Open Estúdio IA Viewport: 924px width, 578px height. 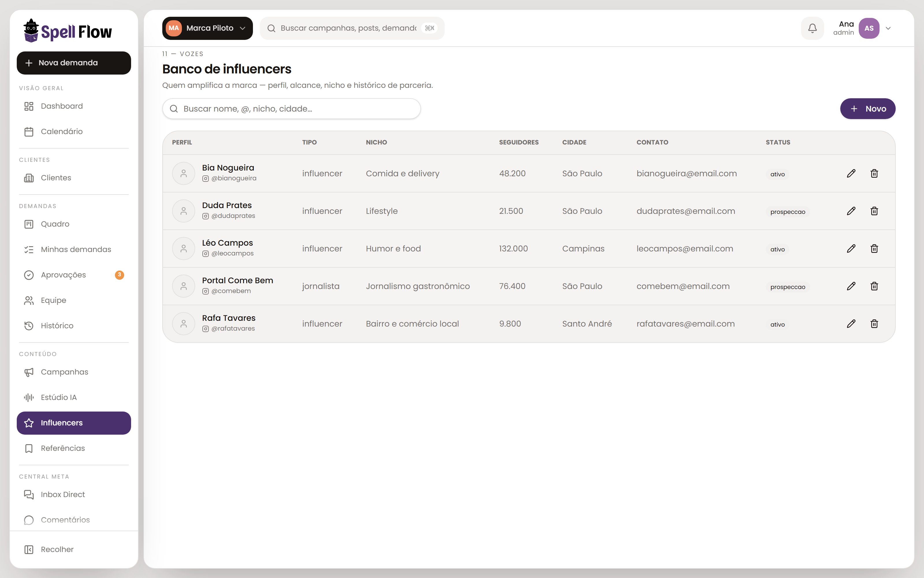point(74,398)
